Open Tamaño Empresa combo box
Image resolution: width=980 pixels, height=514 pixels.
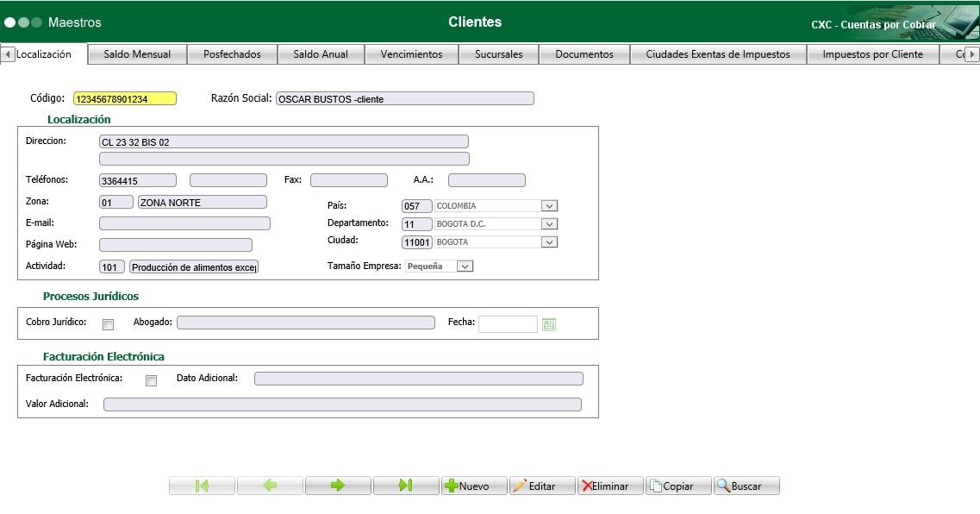tap(465, 266)
